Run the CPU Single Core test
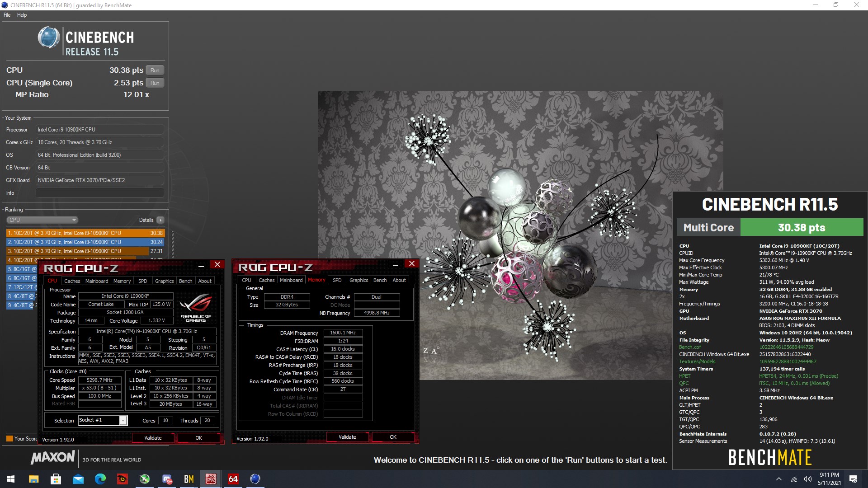The image size is (868, 488). (155, 83)
